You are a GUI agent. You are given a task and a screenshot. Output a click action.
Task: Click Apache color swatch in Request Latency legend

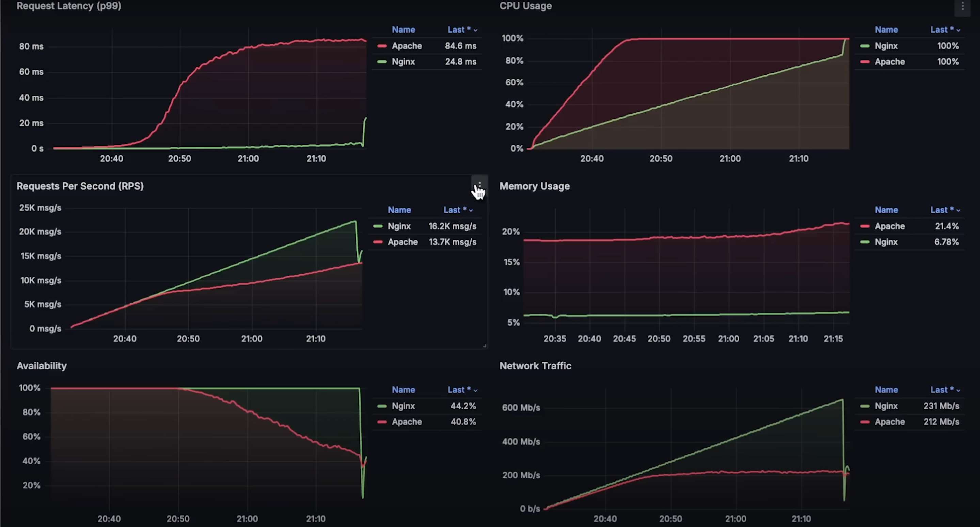click(x=382, y=46)
